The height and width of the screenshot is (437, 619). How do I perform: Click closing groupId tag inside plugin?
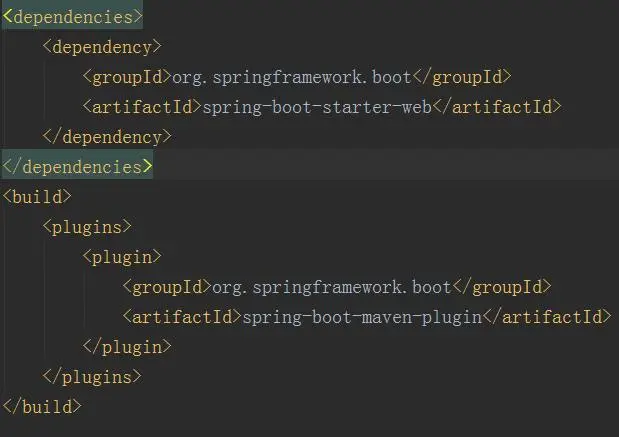point(501,287)
